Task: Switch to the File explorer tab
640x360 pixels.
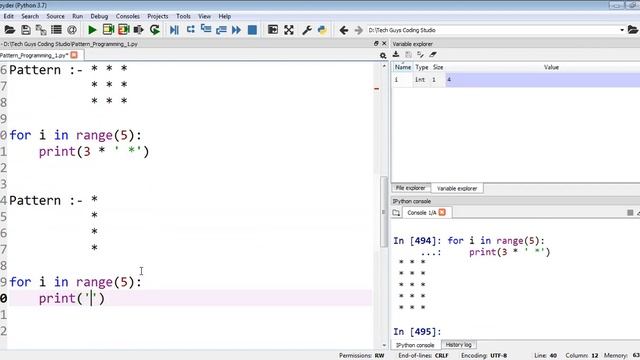Action: click(411, 188)
